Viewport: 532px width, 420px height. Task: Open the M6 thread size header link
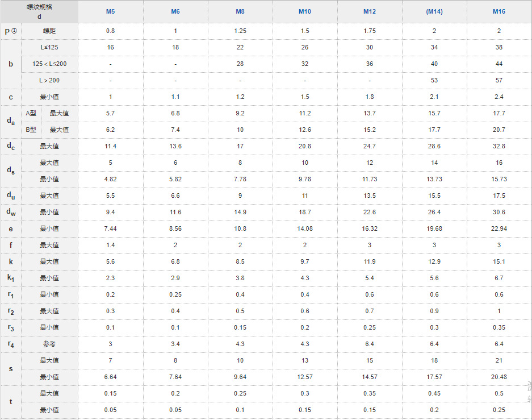click(x=175, y=12)
